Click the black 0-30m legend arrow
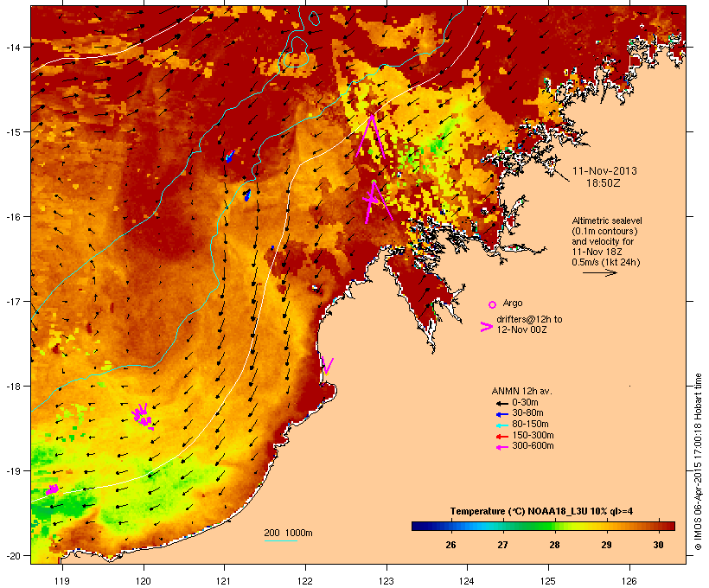The width and height of the screenshot is (709, 588). [501, 403]
